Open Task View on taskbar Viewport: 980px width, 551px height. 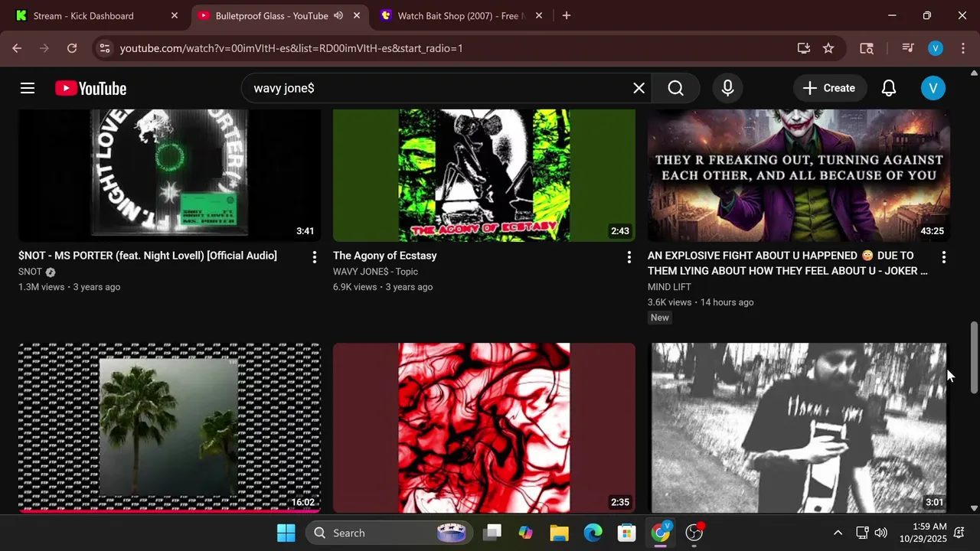(x=492, y=533)
